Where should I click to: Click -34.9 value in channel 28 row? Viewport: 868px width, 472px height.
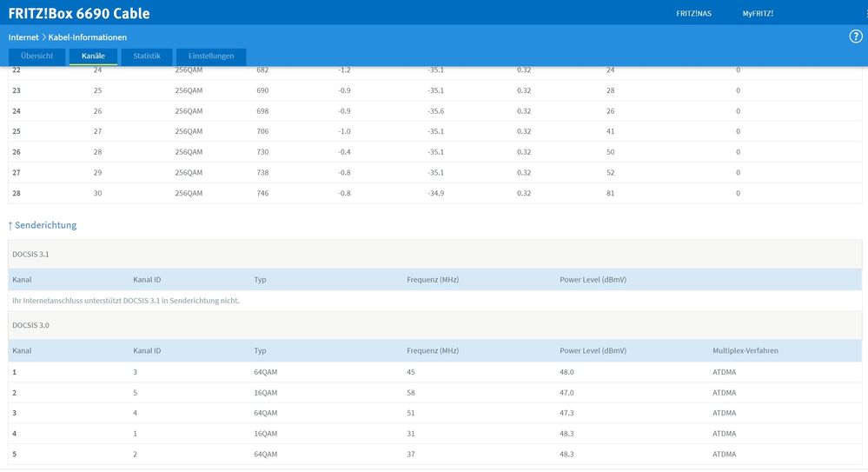(x=435, y=193)
